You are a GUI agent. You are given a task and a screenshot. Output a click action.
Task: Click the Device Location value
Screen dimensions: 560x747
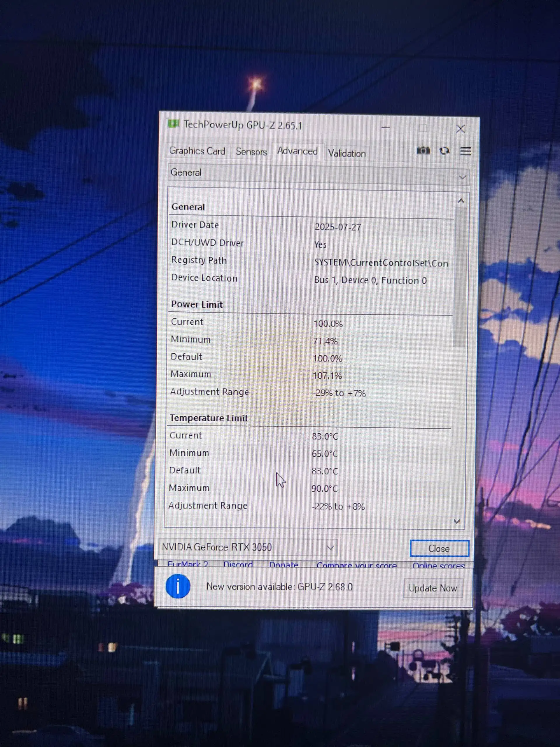pyautogui.click(x=370, y=280)
